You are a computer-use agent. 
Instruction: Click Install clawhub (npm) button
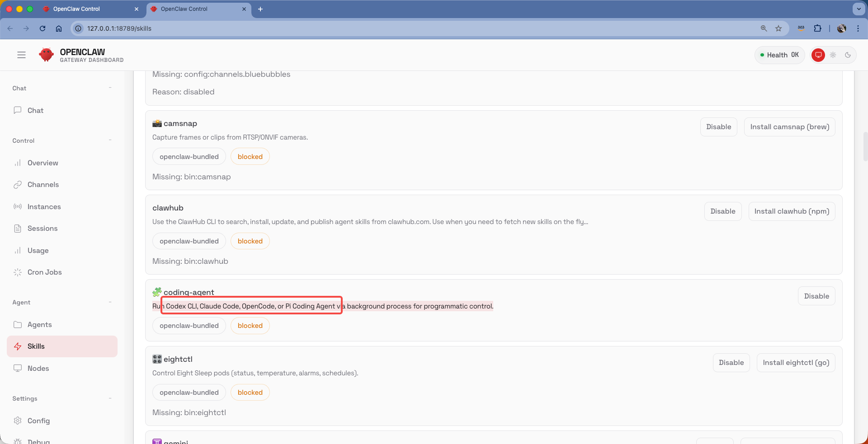[x=792, y=211]
